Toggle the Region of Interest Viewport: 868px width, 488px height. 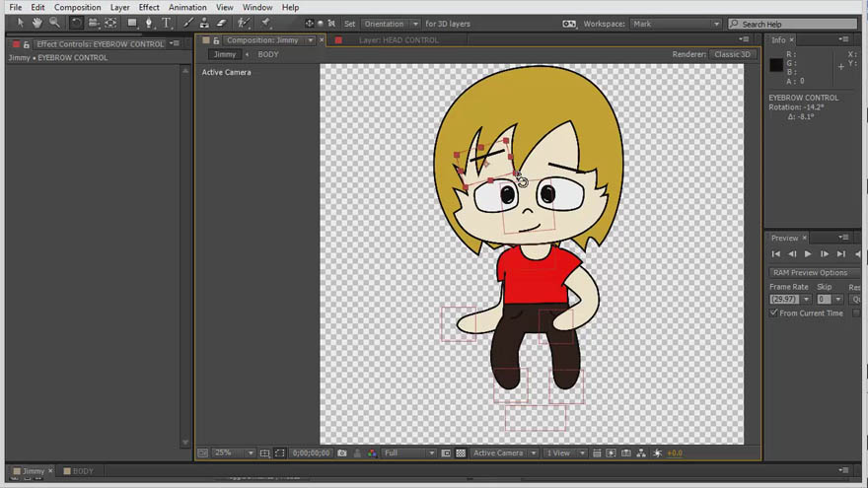pos(446,453)
